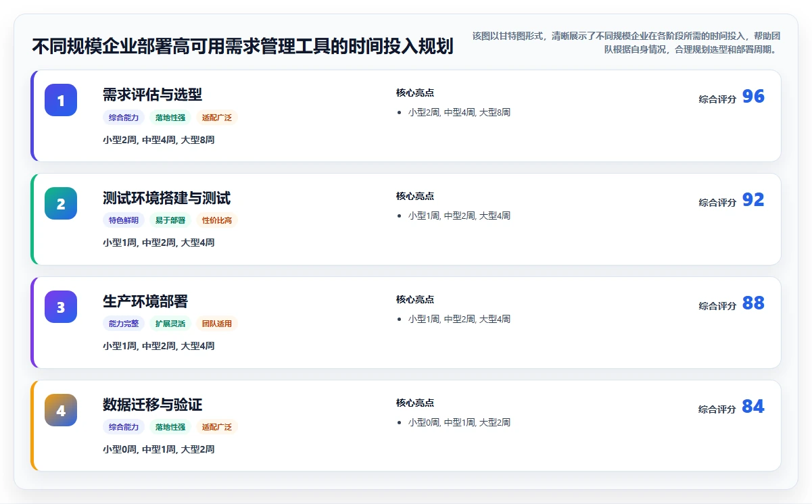Click the number 2 badge icon

(61, 203)
